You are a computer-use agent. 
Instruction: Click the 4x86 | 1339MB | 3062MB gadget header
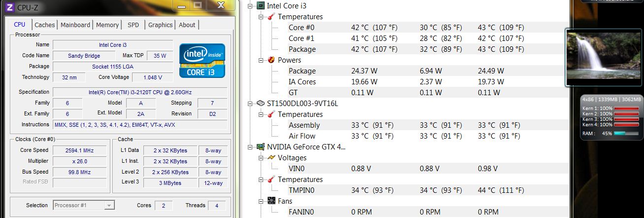tap(611, 99)
